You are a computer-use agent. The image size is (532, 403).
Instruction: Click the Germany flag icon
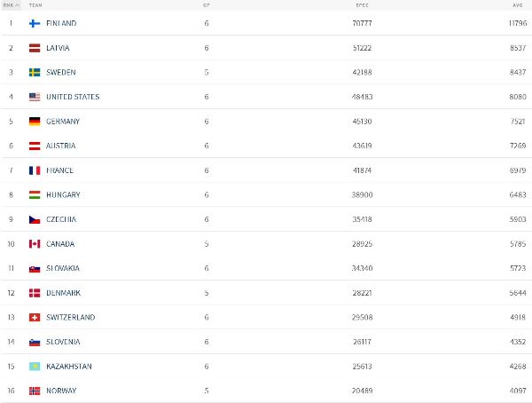coord(35,122)
